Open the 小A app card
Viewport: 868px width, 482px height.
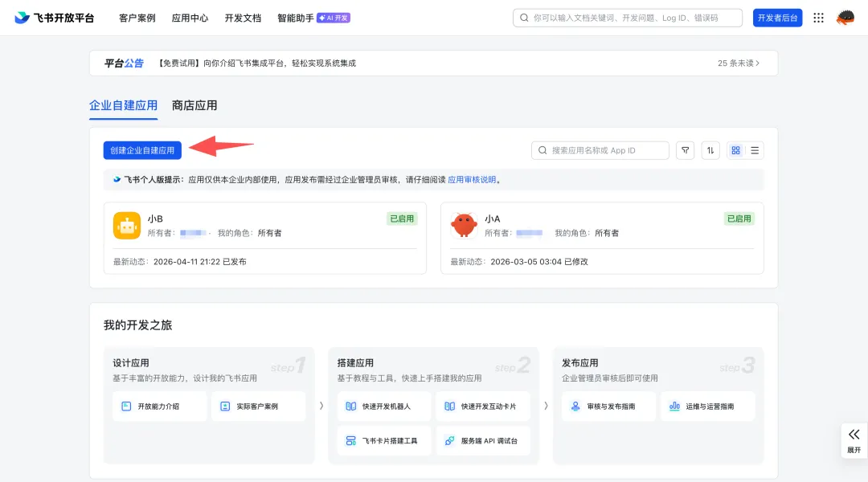602,238
